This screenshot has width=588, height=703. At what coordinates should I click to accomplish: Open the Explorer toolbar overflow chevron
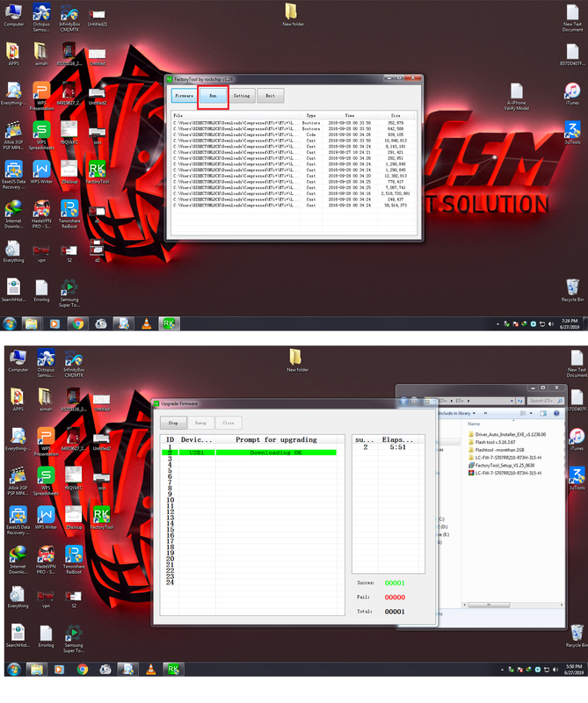485,413
